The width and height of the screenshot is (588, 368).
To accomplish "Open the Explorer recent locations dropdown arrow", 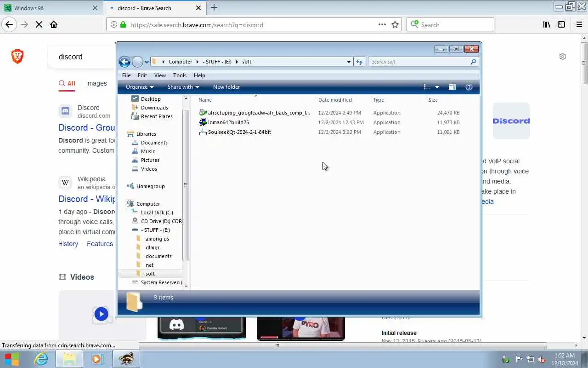I will coord(147,62).
